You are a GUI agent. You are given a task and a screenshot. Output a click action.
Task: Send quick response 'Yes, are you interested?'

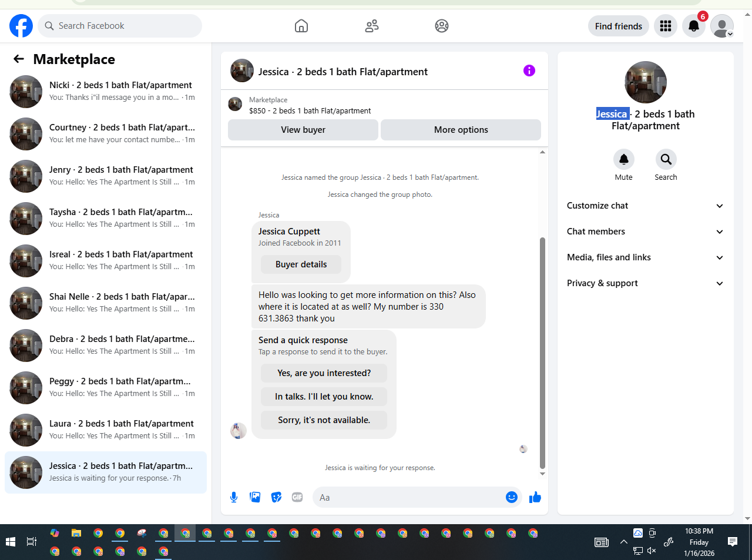(324, 373)
